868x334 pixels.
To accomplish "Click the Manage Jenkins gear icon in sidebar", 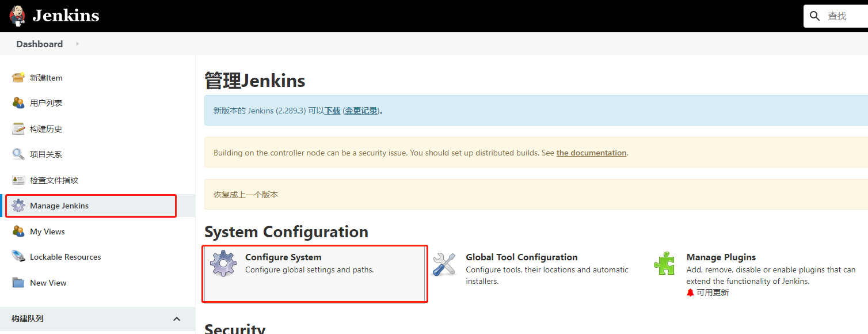I will tap(18, 206).
